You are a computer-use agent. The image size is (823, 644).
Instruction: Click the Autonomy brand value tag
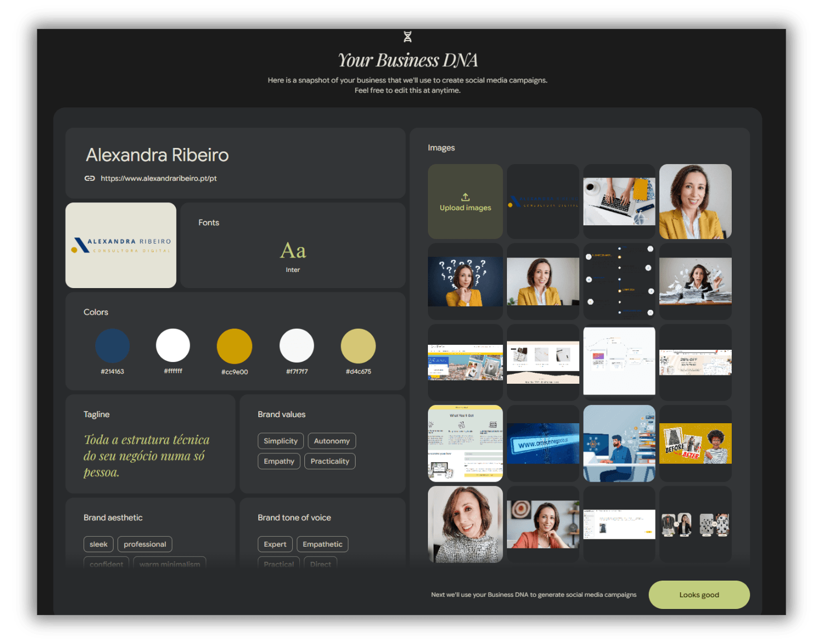click(332, 441)
